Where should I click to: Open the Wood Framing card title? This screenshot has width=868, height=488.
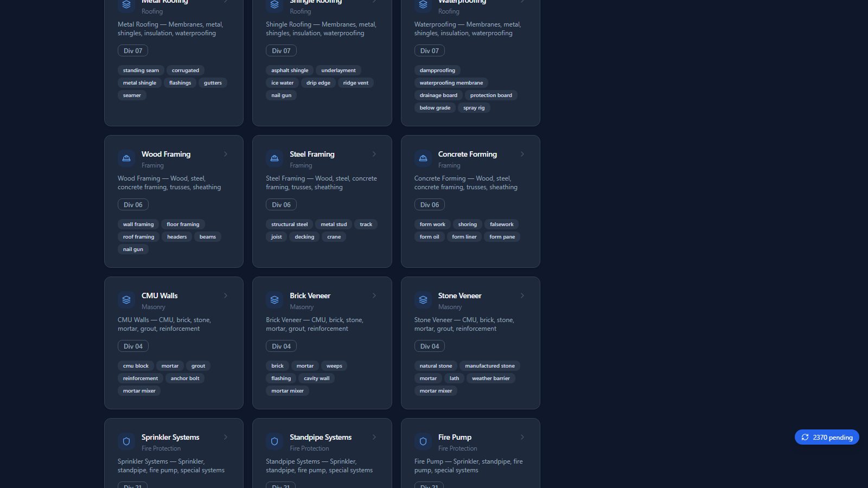click(x=166, y=154)
